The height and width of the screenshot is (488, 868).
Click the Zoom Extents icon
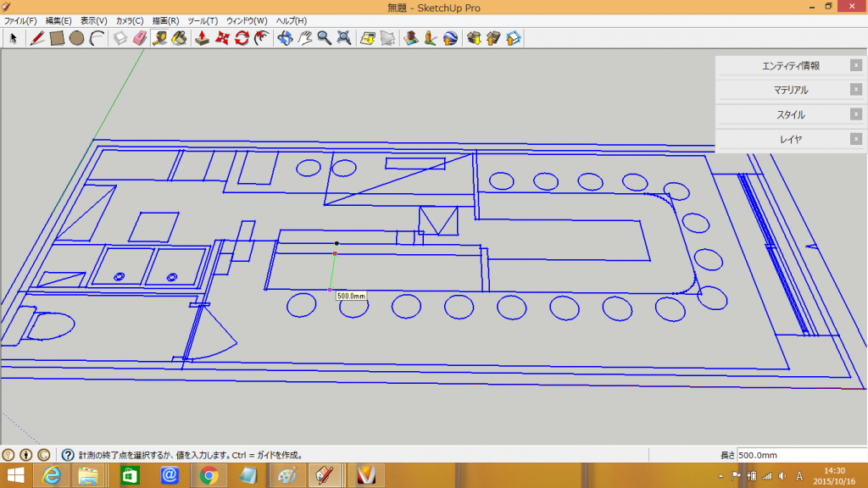[x=344, y=38]
